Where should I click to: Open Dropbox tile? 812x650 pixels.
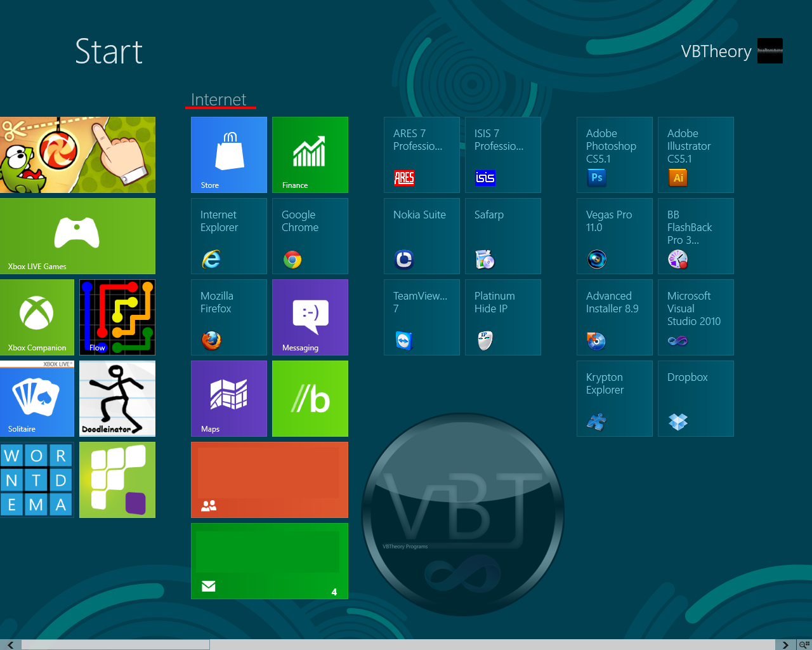696,399
